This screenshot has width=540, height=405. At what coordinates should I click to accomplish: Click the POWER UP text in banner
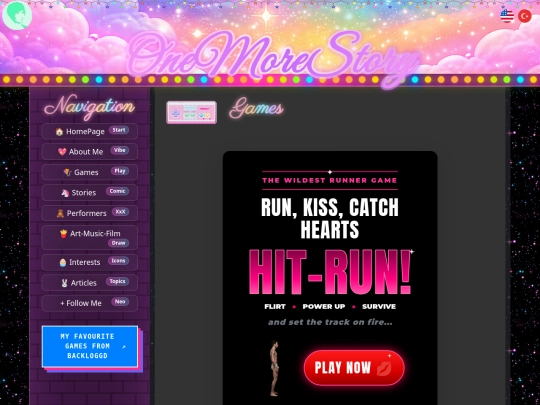(324, 307)
